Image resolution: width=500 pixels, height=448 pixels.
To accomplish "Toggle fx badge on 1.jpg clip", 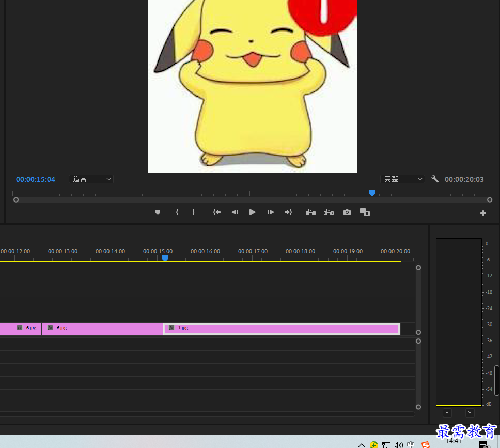I will point(171,328).
